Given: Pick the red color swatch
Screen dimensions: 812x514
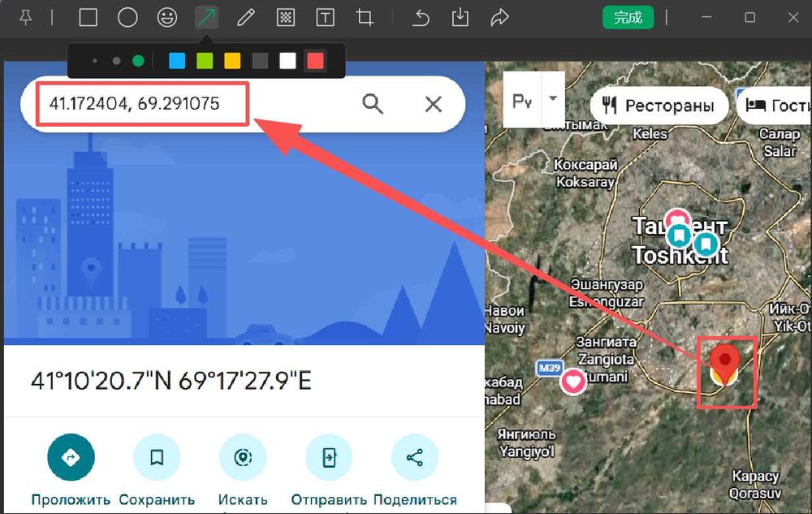Looking at the screenshot, I should (316, 61).
